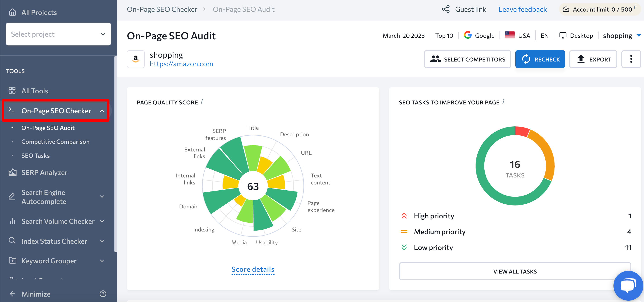Click the three-dot overflow menu
The height and width of the screenshot is (302, 644).
[630, 59]
